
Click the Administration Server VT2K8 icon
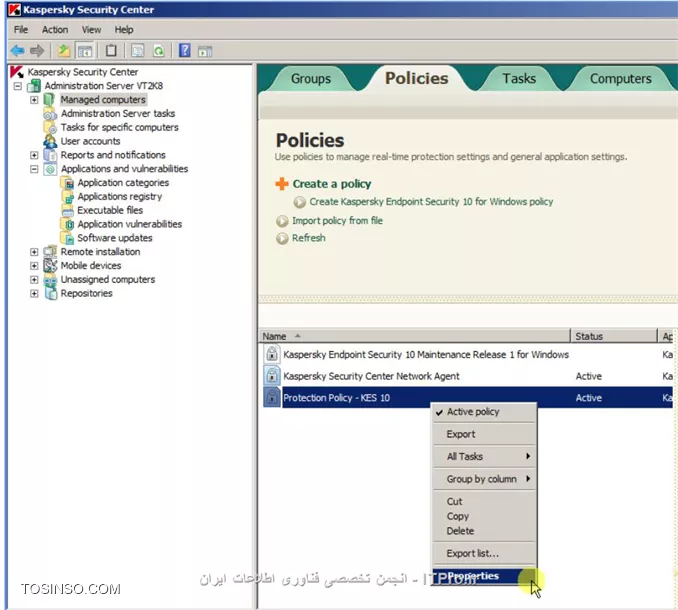(x=34, y=86)
